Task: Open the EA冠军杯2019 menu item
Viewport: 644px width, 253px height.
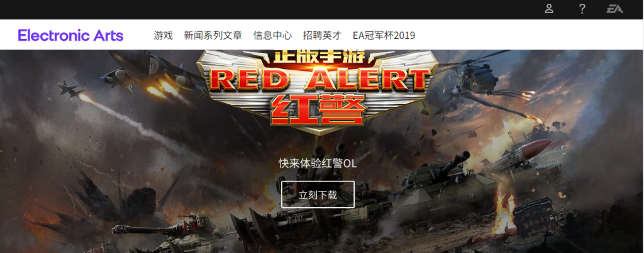Action: coord(384,35)
